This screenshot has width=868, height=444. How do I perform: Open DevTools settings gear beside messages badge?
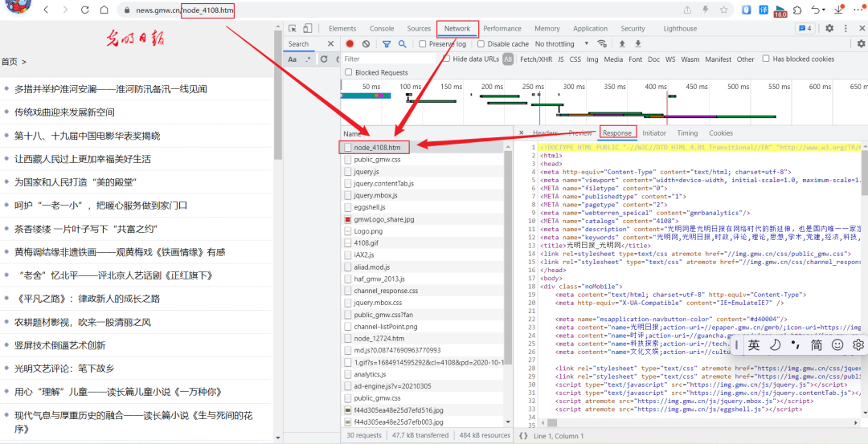[829, 29]
